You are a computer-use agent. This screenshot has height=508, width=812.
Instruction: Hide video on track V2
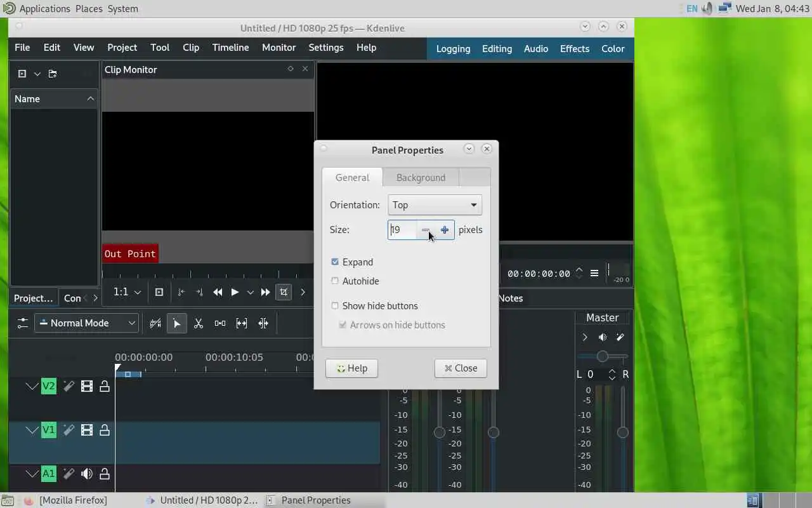87,386
